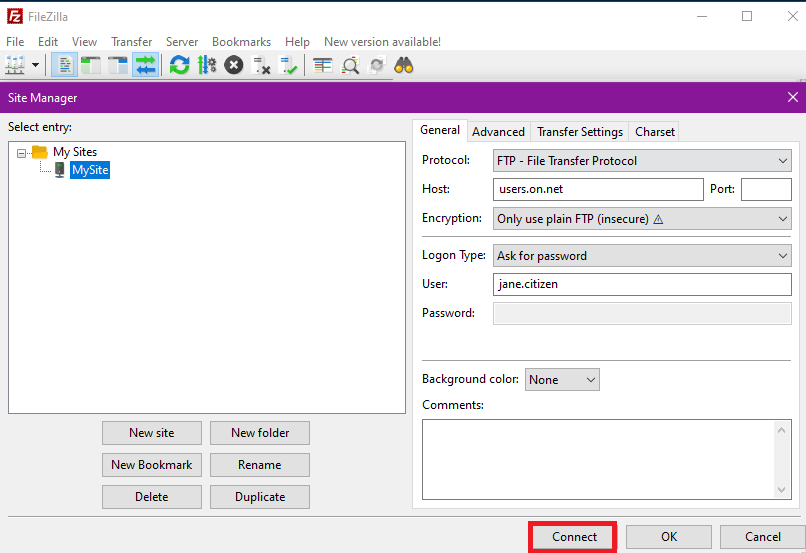This screenshot has width=806, height=553.
Task: Open the Transfer menu
Action: pyautogui.click(x=132, y=42)
